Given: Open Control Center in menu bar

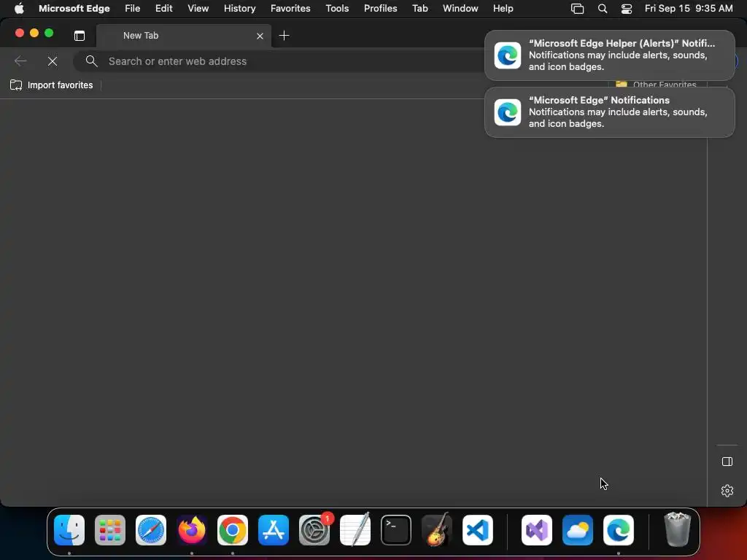Looking at the screenshot, I should (627, 9).
